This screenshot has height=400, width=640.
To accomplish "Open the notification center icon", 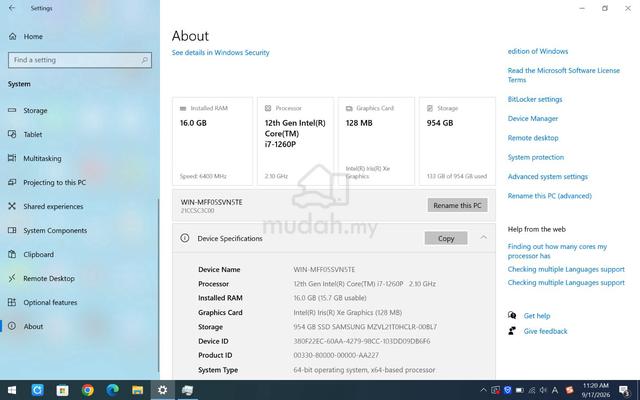I will point(624,391).
